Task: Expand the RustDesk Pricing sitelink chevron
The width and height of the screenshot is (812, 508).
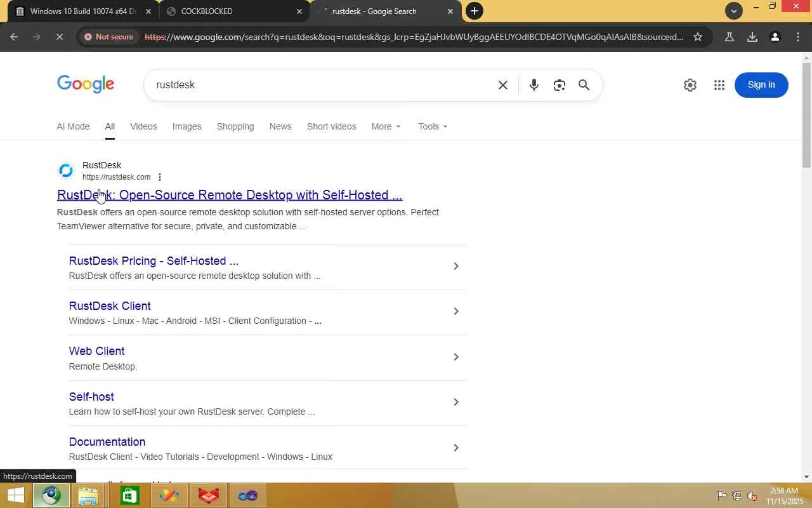Action: [455, 266]
